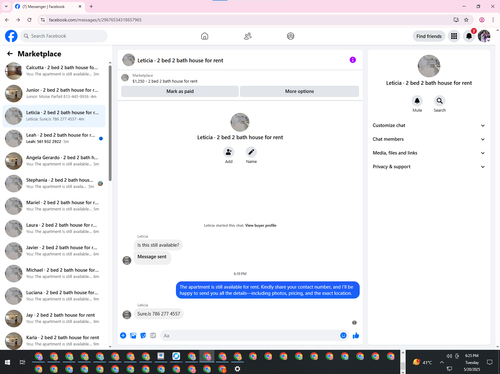500x374 pixels.
Task: Go back from Marketplace using arrow
Action: point(10,54)
